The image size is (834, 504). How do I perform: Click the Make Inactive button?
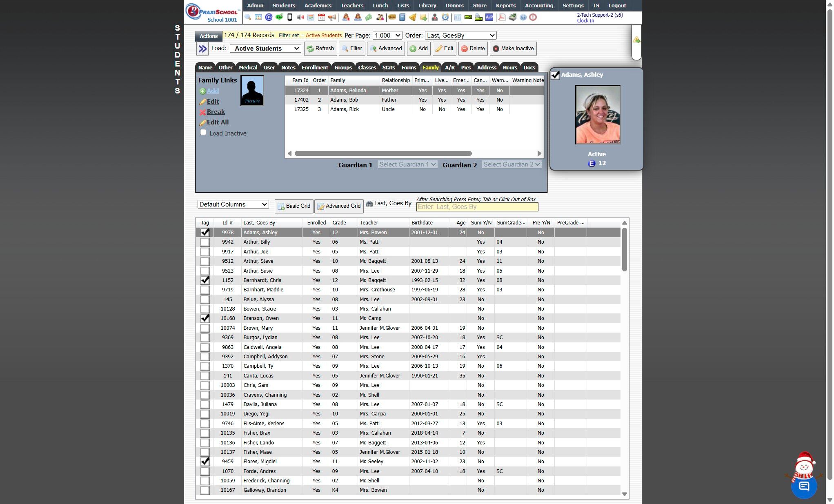tap(513, 49)
